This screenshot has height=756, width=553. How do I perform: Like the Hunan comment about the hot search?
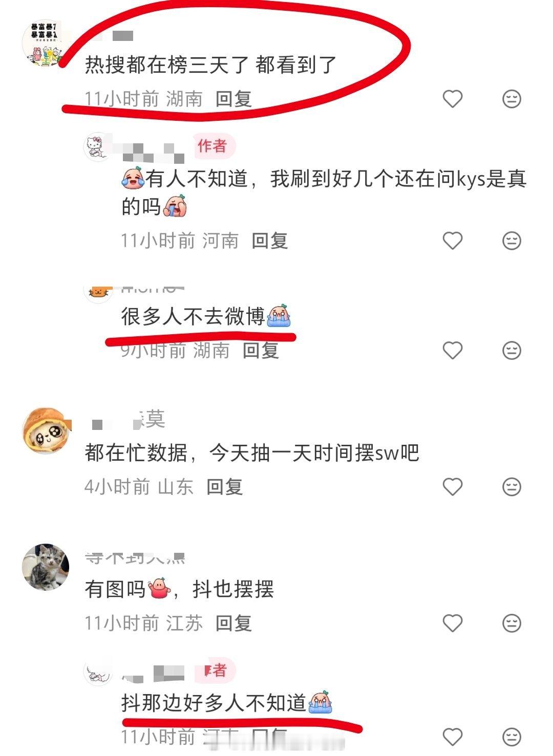[x=453, y=98]
